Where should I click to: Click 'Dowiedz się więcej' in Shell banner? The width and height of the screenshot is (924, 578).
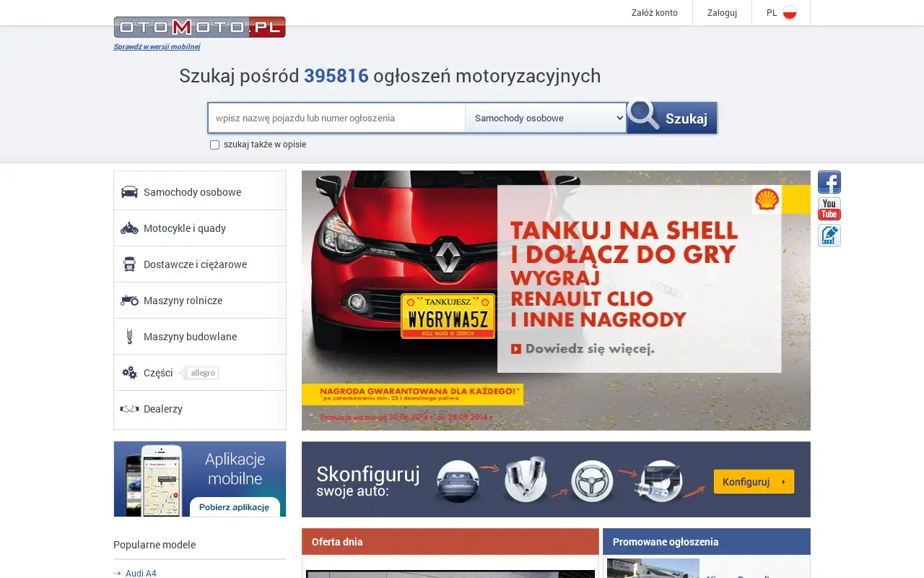tap(583, 349)
